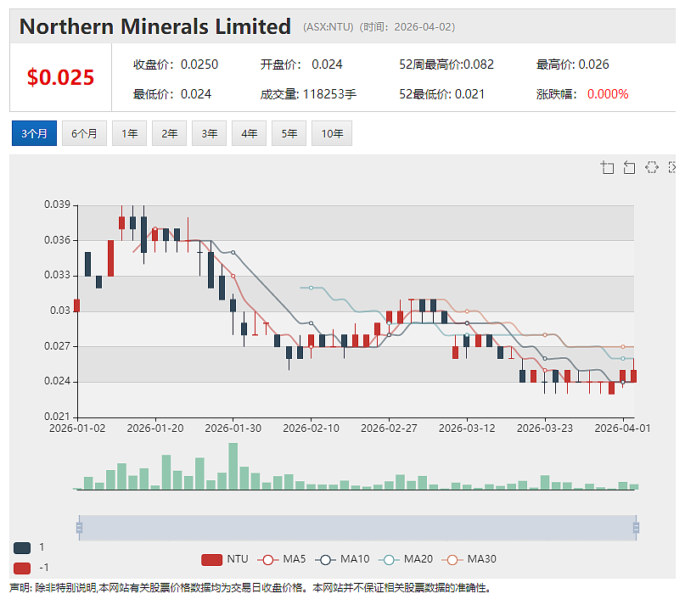
Task: Click the Northern Minerals Limited title
Action: pyautogui.click(x=155, y=26)
